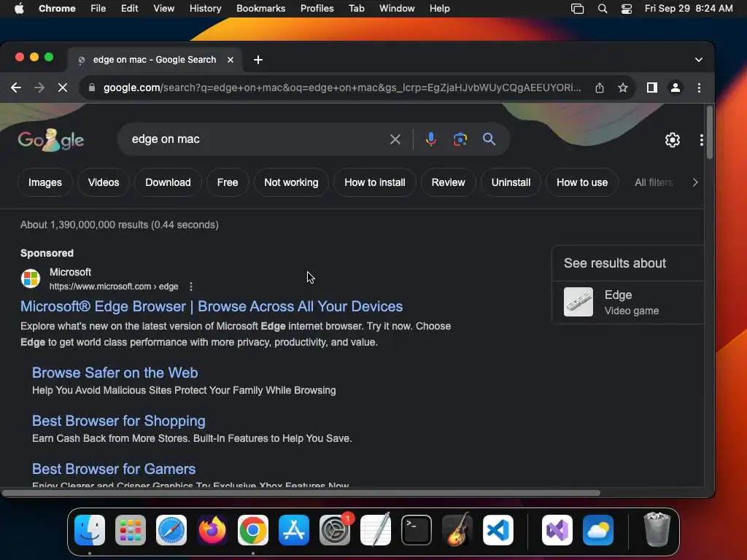Image resolution: width=747 pixels, height=560 pixels.
Task: Click the Edge video game thumbnail
Action: click(x=578, y=302)
